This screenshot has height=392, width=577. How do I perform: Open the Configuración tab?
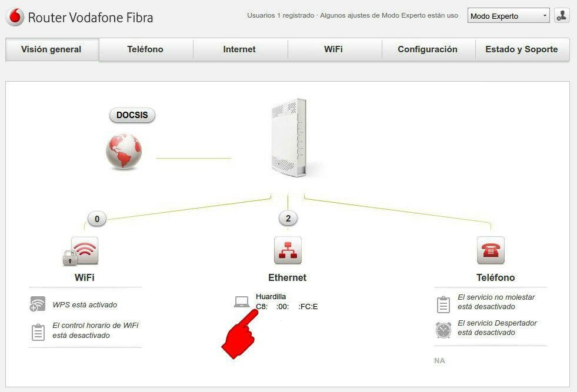coord(428,49)
